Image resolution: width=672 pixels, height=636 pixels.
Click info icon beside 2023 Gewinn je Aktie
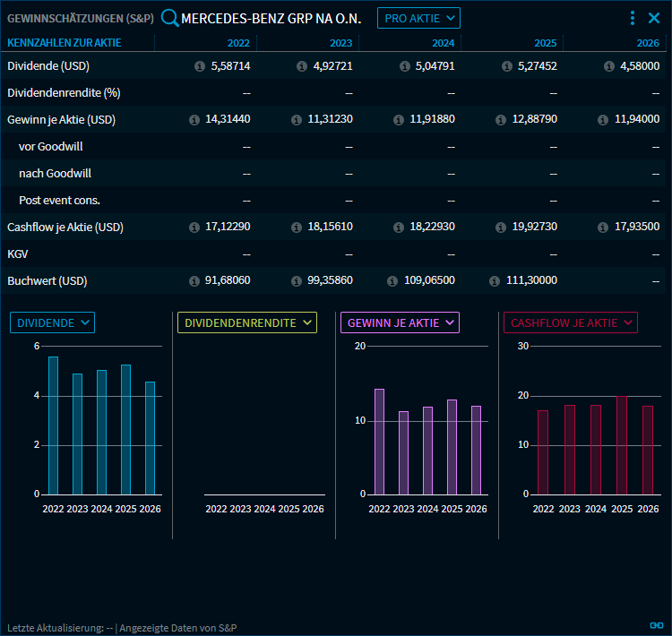point(297,120)
